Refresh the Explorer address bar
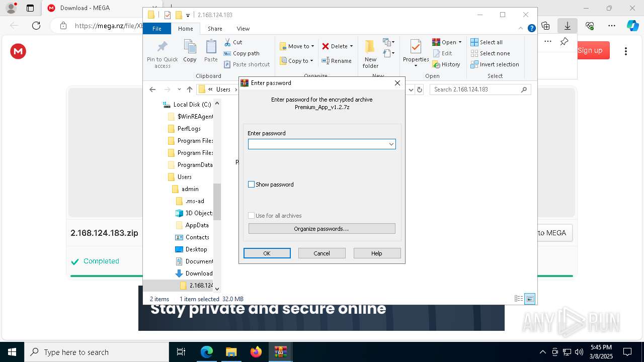Screen dimensions: 644x362 coord(420,89)
